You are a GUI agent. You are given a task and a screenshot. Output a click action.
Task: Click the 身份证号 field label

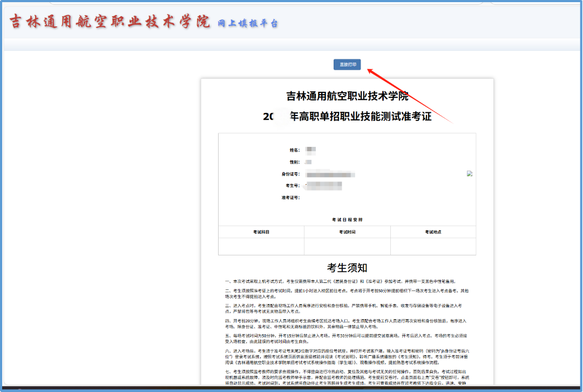pos(290,174)
